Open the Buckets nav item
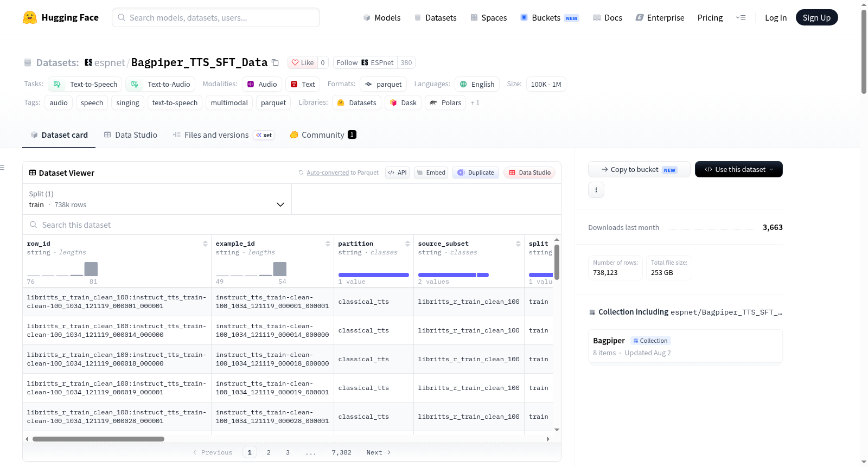The image size is (868, 467). click(x=550, y=17)
